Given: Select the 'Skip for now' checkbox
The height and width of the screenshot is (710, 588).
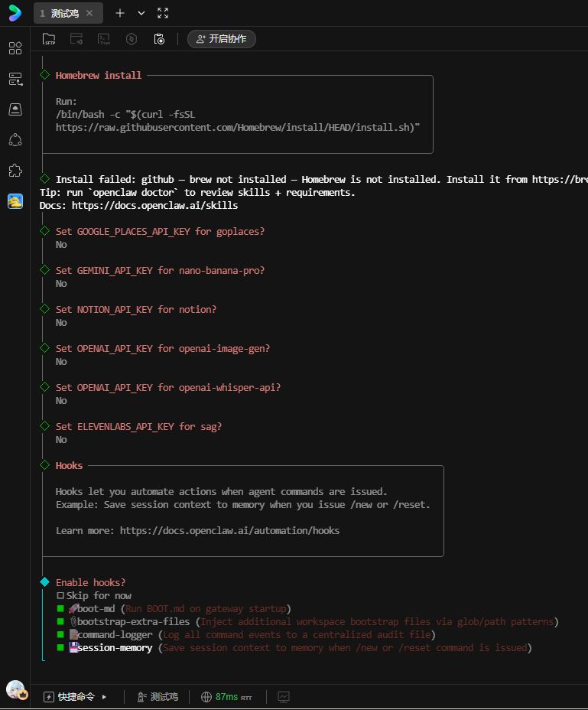Looking at the screenshot, I should point(60,595).
